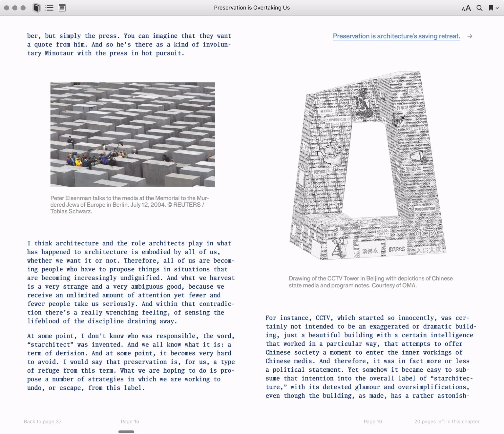Open the Berlin memorial photograph
The width and height of the screenshot is (504, 434).
point(133,134)
